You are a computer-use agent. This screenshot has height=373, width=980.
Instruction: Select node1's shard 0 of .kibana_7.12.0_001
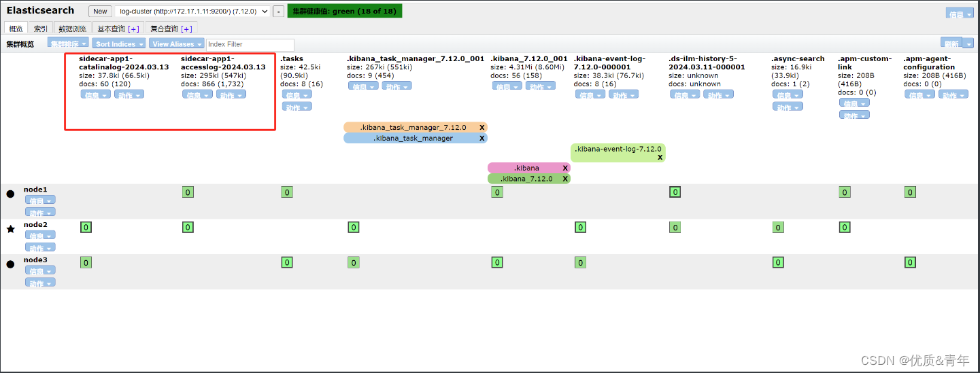tap(497, 192)
